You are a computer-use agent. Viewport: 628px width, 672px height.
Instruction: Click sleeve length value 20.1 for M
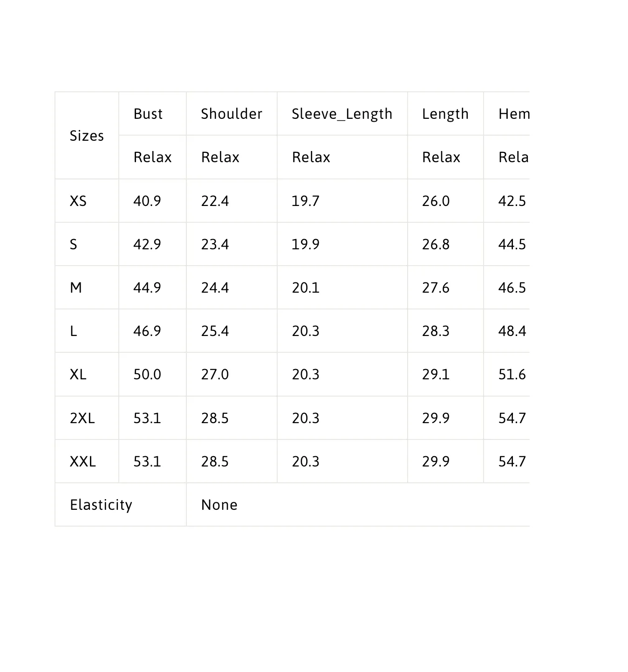click(x=306, y=288)
